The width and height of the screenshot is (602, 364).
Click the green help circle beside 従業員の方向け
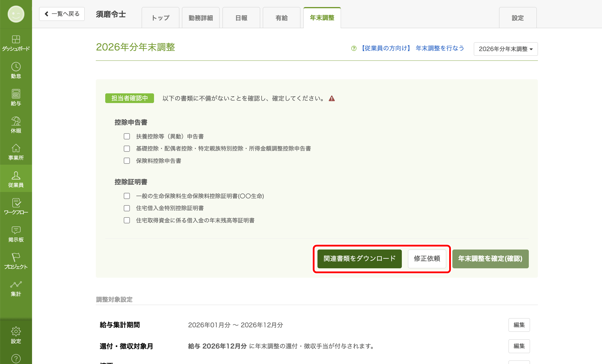pyautogui.click(x=354, y=48)
